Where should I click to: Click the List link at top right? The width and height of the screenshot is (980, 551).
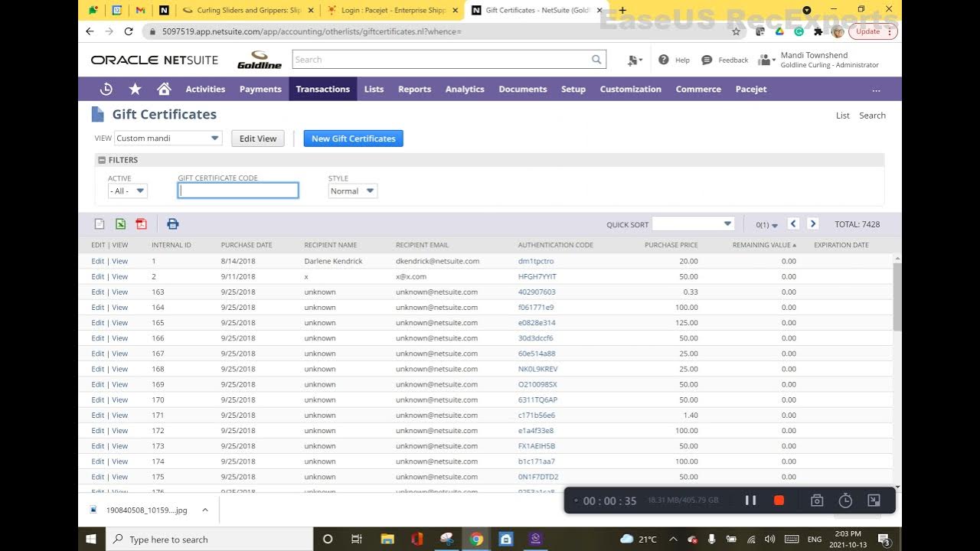[x=842, y=116]
